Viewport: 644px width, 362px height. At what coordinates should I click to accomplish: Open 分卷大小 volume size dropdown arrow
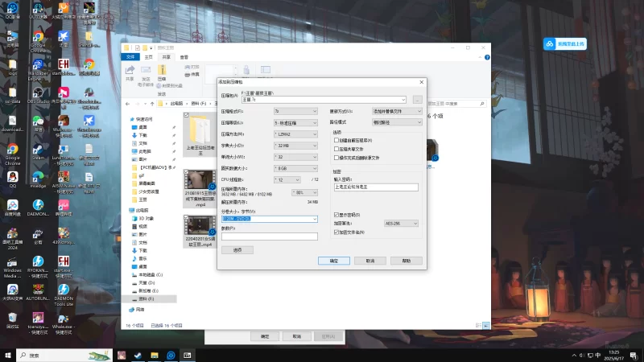315,219
